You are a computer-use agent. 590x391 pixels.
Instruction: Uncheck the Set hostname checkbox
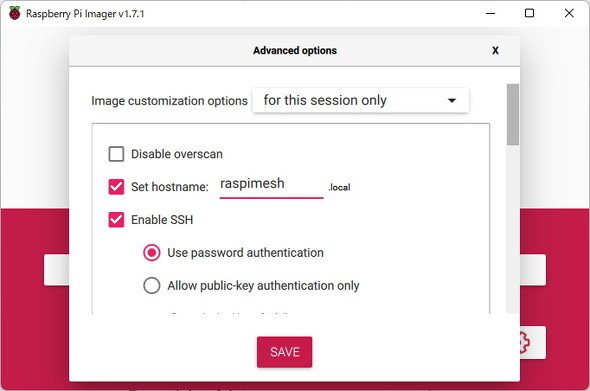(116, 187)
